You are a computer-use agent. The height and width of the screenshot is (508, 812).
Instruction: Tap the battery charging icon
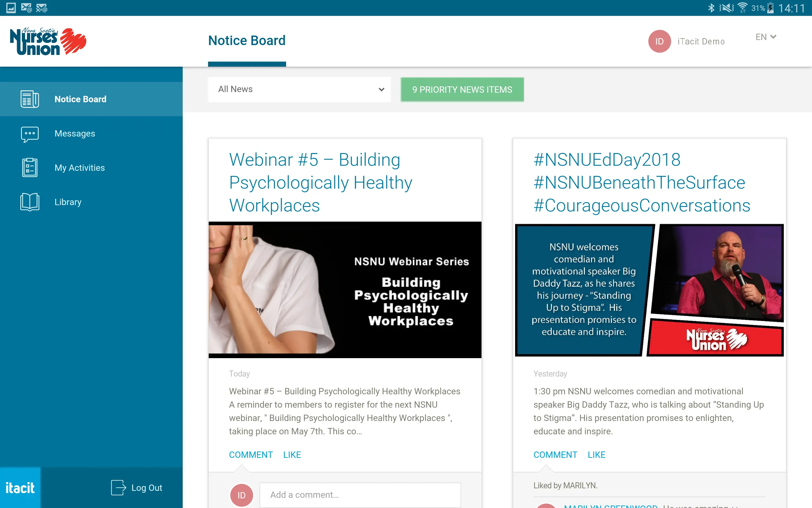click(x=771, y=8)
